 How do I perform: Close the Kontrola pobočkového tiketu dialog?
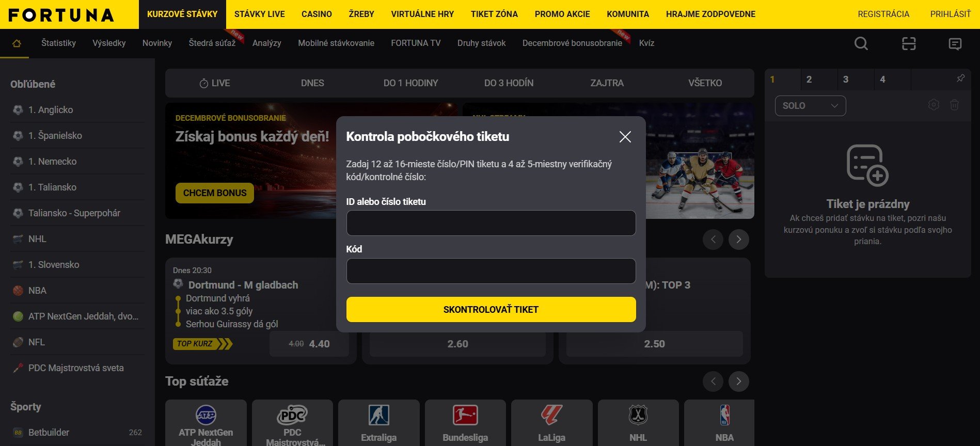(x=625, y=137)
